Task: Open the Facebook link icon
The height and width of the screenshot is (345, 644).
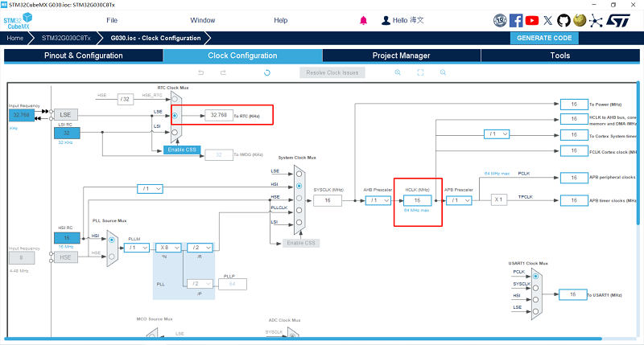Action: click(x=516, y=20)
